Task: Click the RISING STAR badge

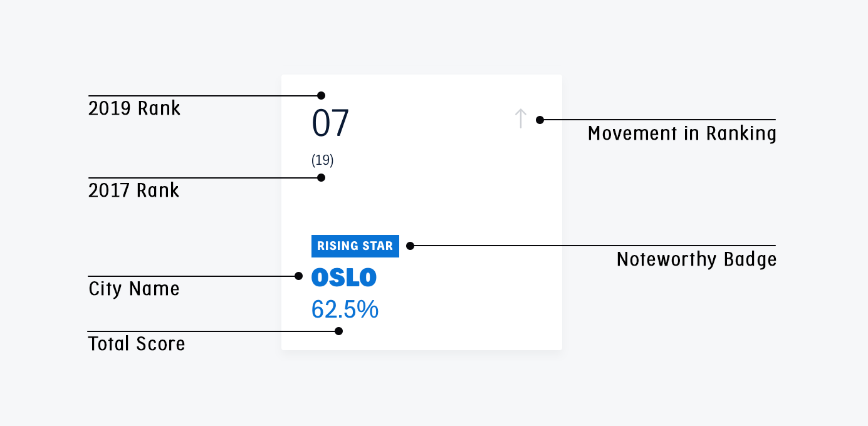Action: click(355, 246)
